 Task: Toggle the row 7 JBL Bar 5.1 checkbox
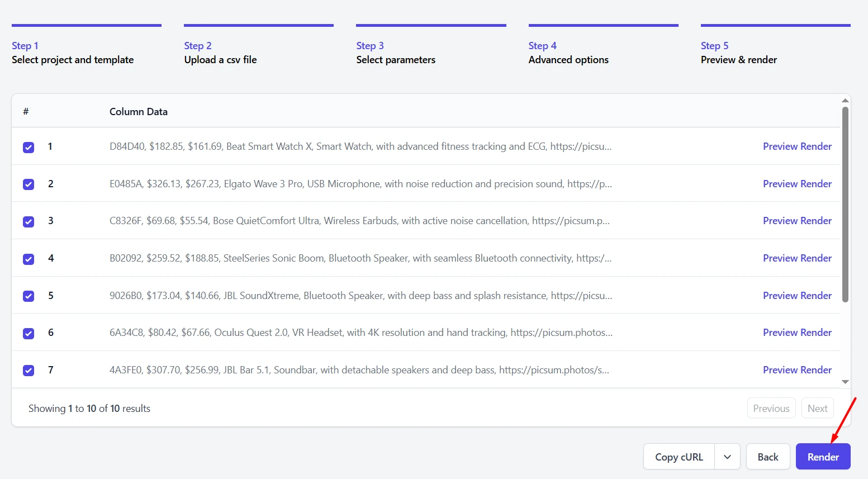tap(29, 371)
